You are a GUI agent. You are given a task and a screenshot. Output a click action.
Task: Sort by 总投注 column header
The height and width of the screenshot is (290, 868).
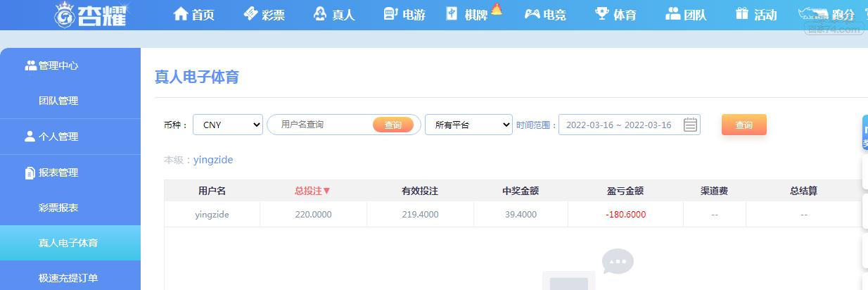click(x=312, y=191)
